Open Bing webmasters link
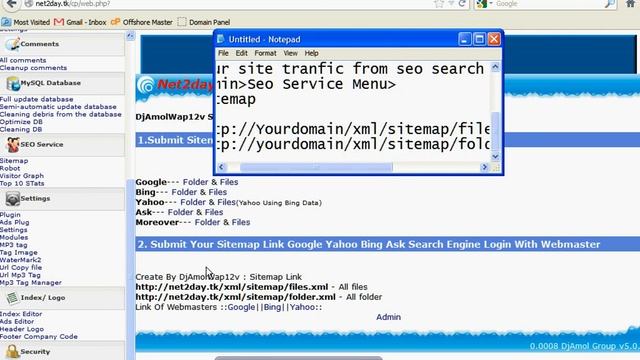Screen dimensions: 640x360 point(272,307)
